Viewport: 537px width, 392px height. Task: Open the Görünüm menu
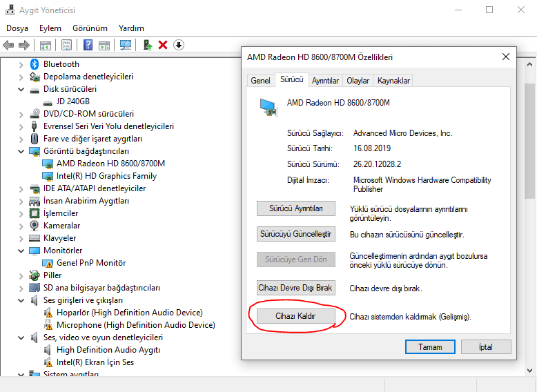pyautogui.click(x=90, y=28)
